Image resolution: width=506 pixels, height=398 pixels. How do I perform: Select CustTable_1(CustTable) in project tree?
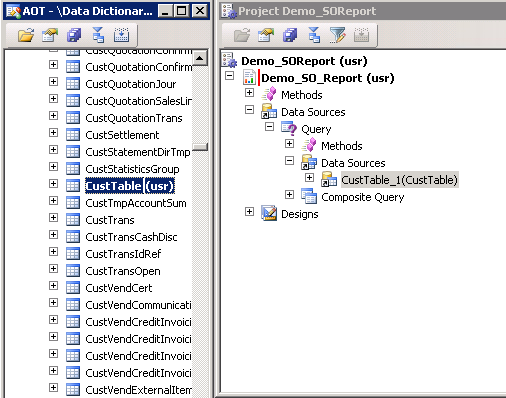(x=399, y=180)
